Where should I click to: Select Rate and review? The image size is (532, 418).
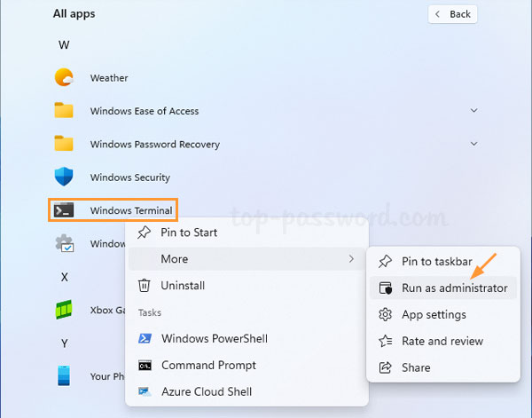click(443, 341)
